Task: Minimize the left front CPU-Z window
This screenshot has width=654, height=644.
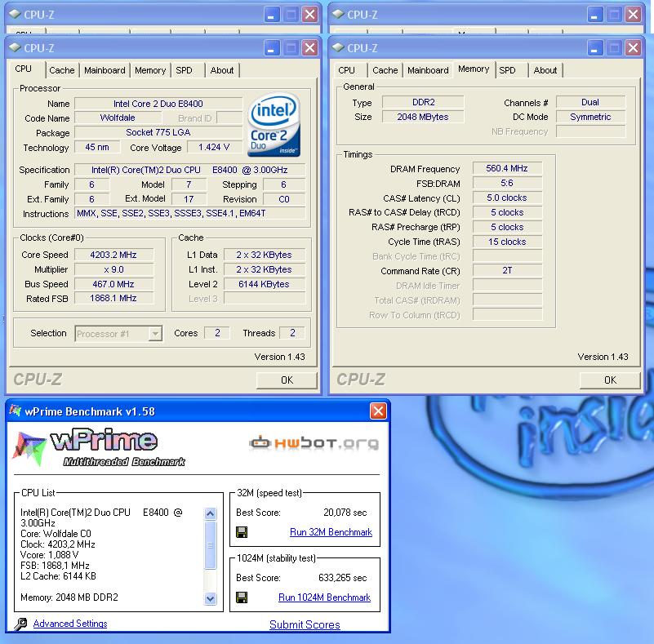Action: tap(271, 48)
